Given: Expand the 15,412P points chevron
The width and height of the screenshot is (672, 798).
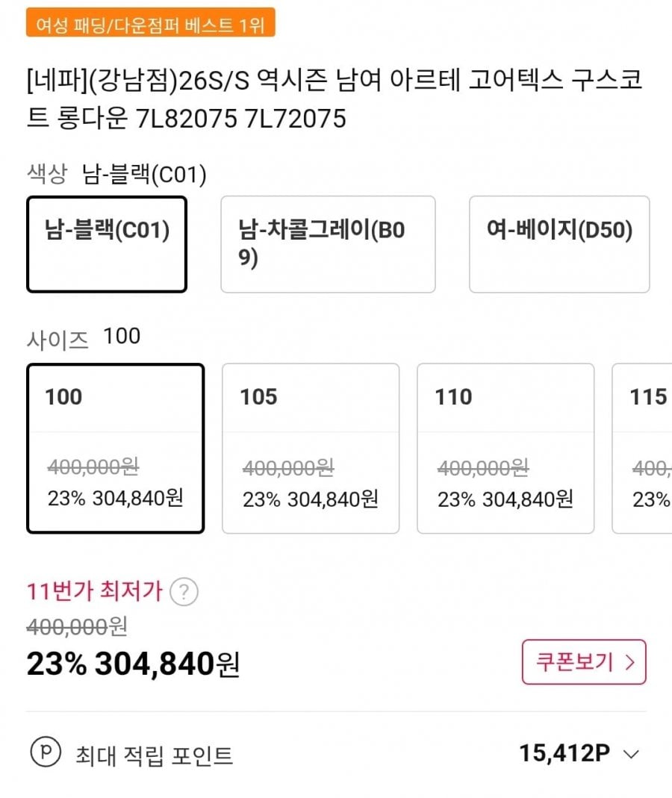Looking at the screenshot, I should click(x=631, y=754).
